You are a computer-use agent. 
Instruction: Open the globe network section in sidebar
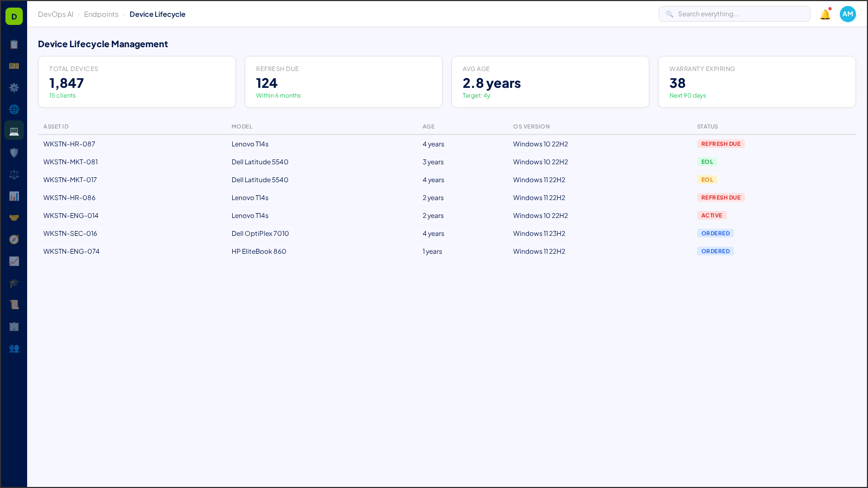[14, 110]
